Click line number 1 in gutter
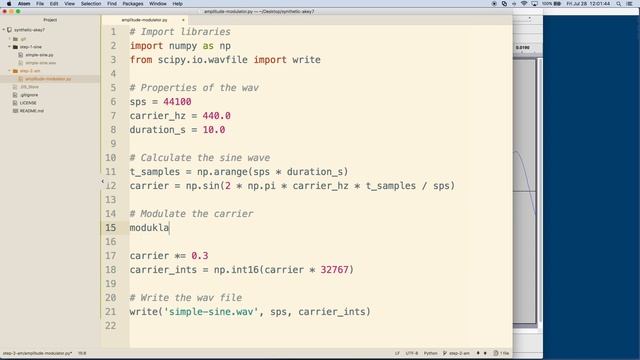 click(x=113, y=32)
